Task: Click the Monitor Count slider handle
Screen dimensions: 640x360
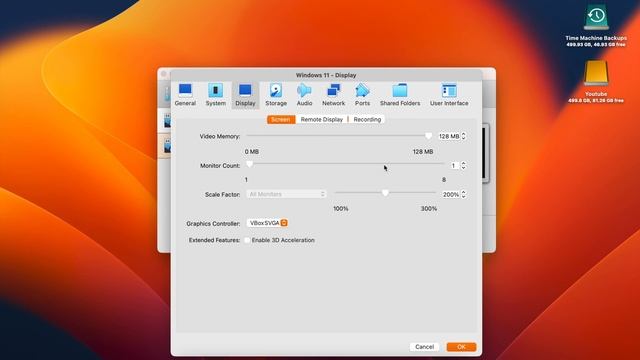Action: 249,164
